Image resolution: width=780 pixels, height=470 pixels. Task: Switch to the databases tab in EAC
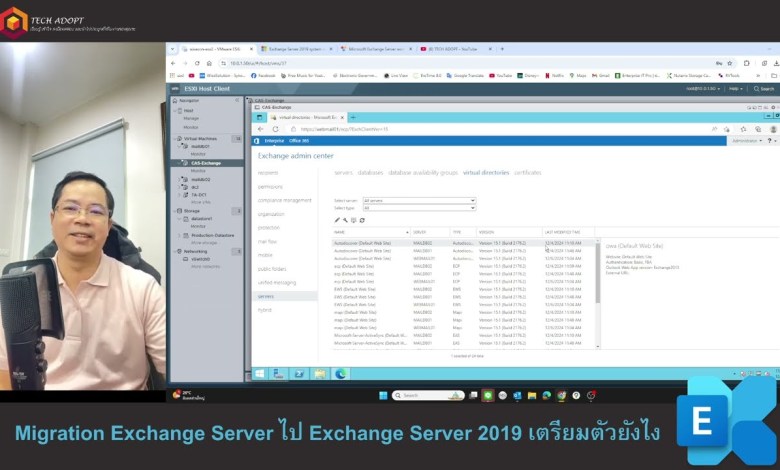(371, 173)
